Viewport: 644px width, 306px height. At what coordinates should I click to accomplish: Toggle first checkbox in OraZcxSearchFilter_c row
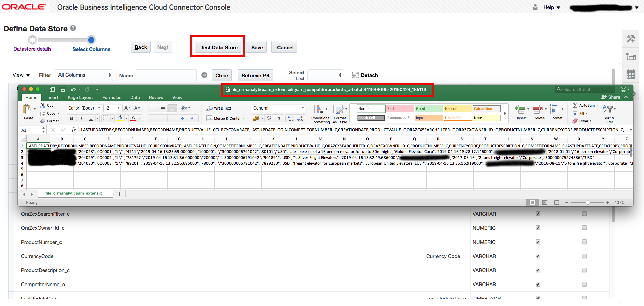pyautogui.click(x=538, y=214)
